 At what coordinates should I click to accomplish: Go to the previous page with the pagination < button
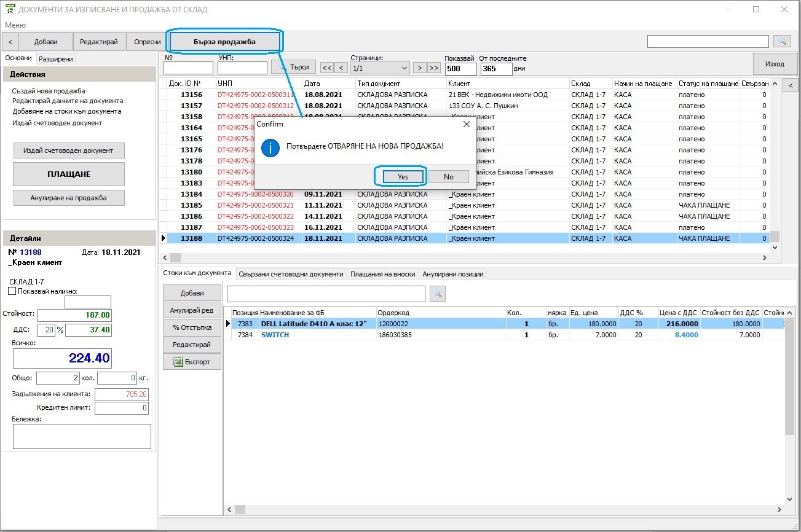342,68
